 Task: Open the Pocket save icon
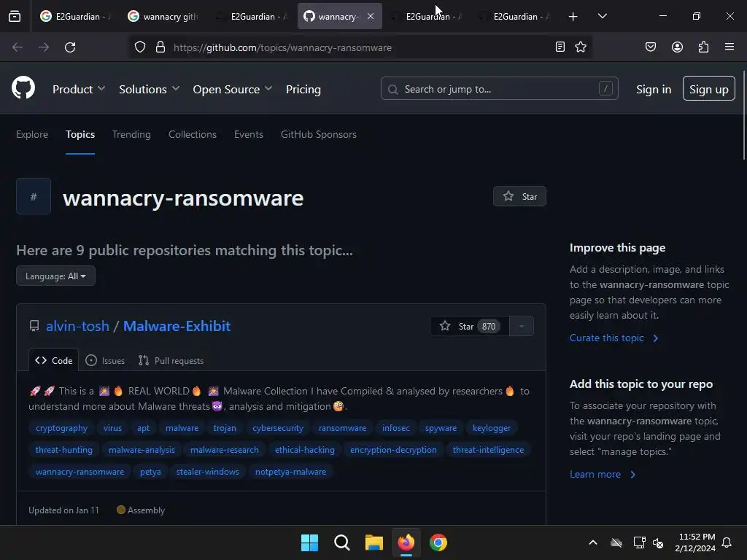650,47
